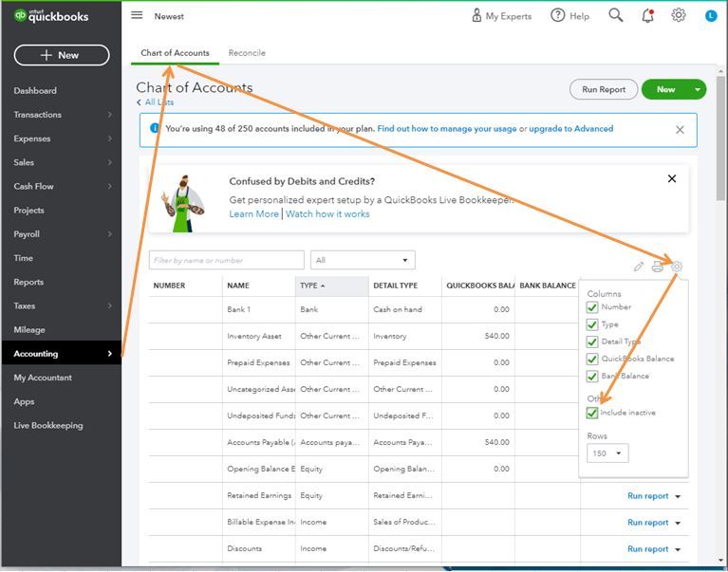
Task: Expand the Transactions sidebar submenu
Action: pyautogui.click(x=109, y=115)
